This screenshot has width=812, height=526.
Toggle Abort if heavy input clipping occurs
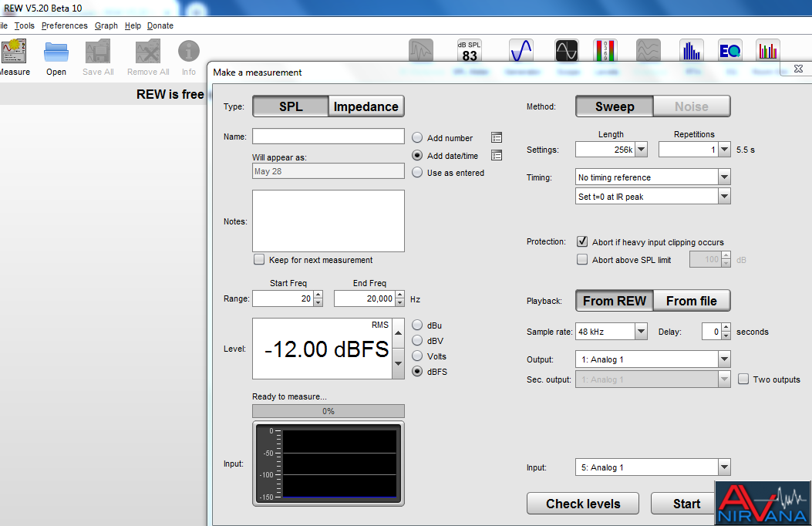pyautogui.click(x=582, y=241)
